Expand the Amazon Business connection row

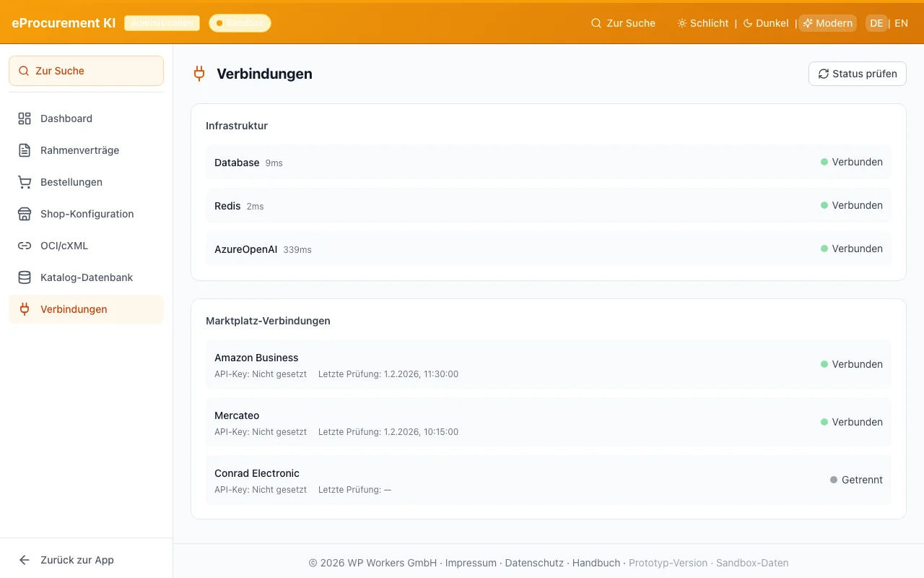pos(549,364)
